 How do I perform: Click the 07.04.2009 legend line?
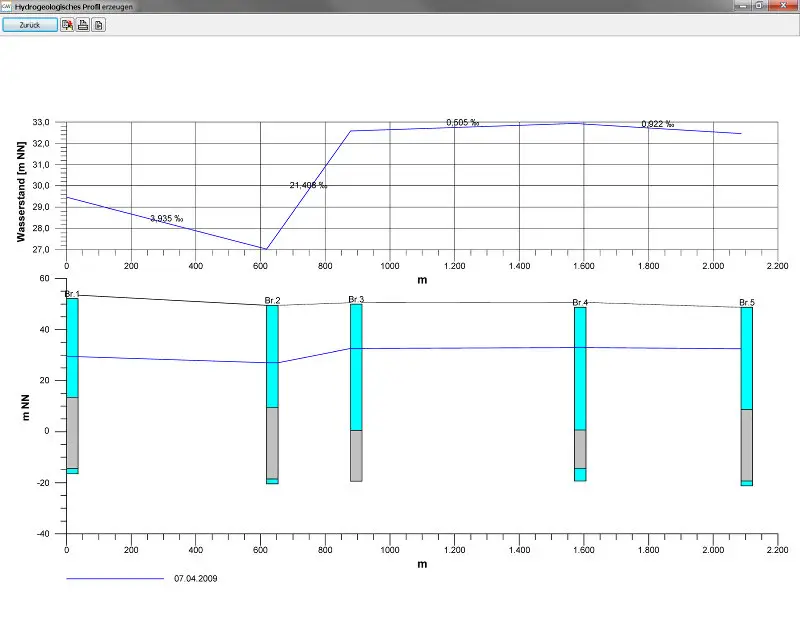115,579
